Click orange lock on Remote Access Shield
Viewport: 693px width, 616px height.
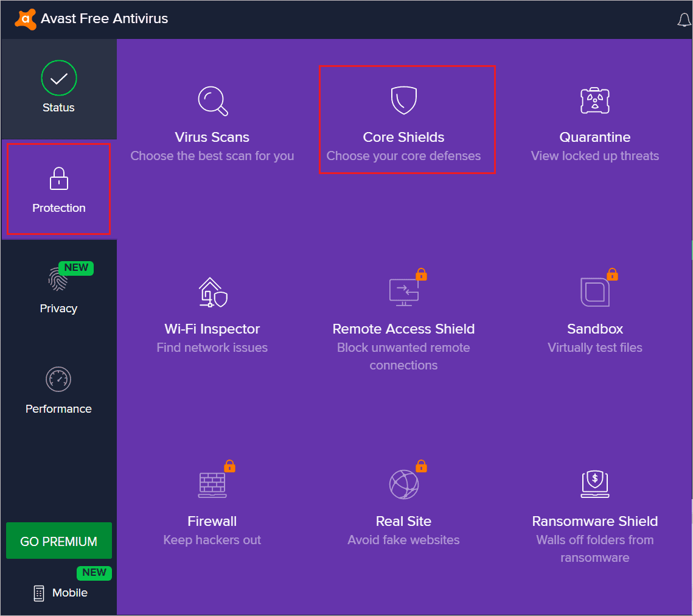[x=421, y=274]
